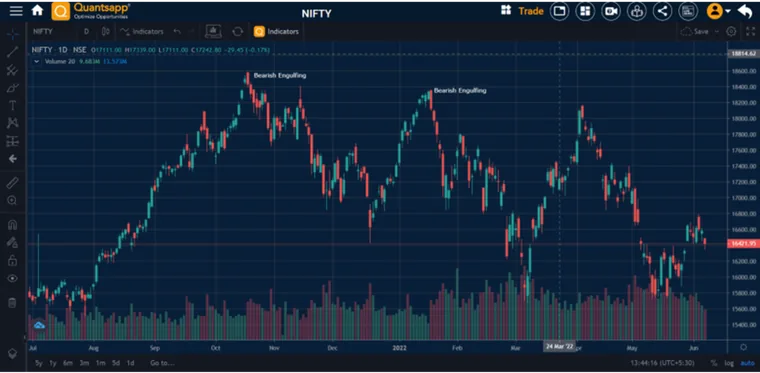This screenshot has width=760, height=373.
Task: Open the hamburger main menu
Action: (16, 11)
